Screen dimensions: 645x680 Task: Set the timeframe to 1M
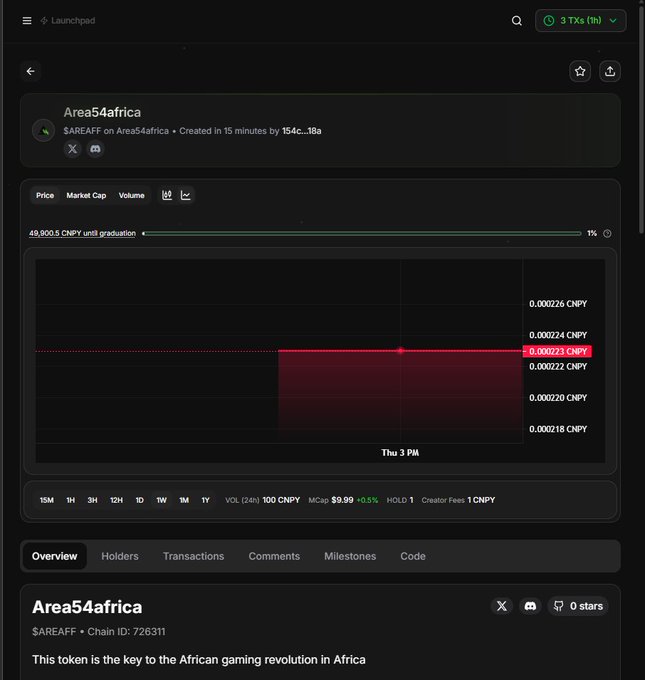184,500
